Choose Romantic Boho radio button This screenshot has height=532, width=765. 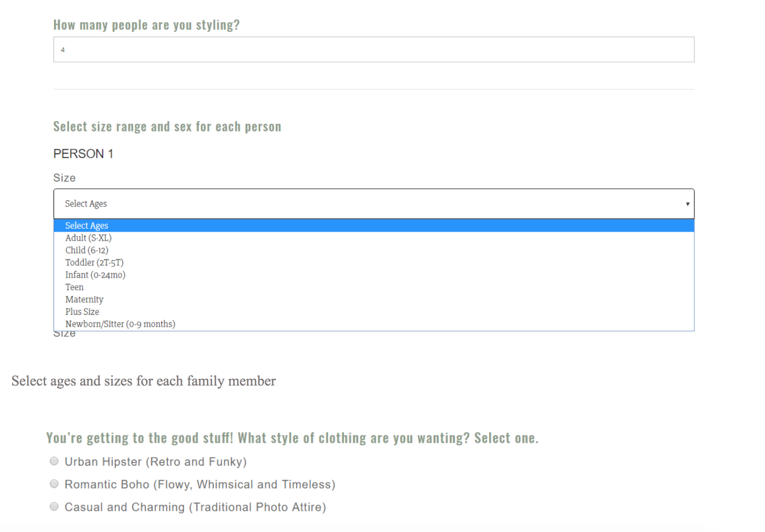click(x=54, y=484)
